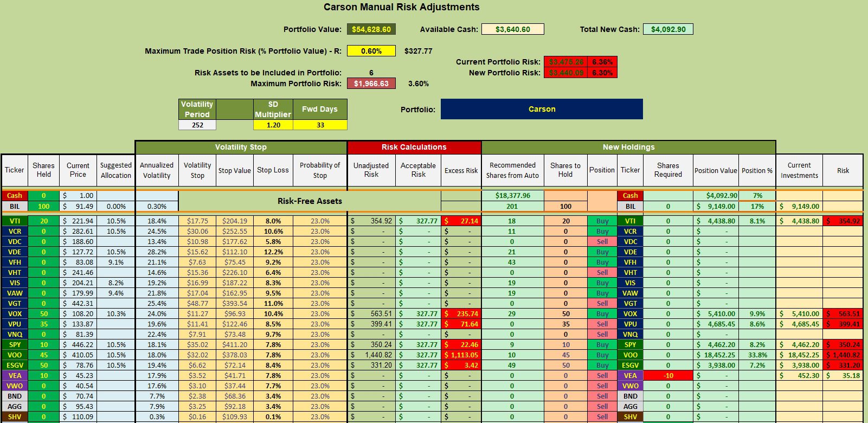Select the Cash recommended amount $18,377.96
Image resolution: width=868 pixels, height=423 pixels.
(x=512, y=195)
